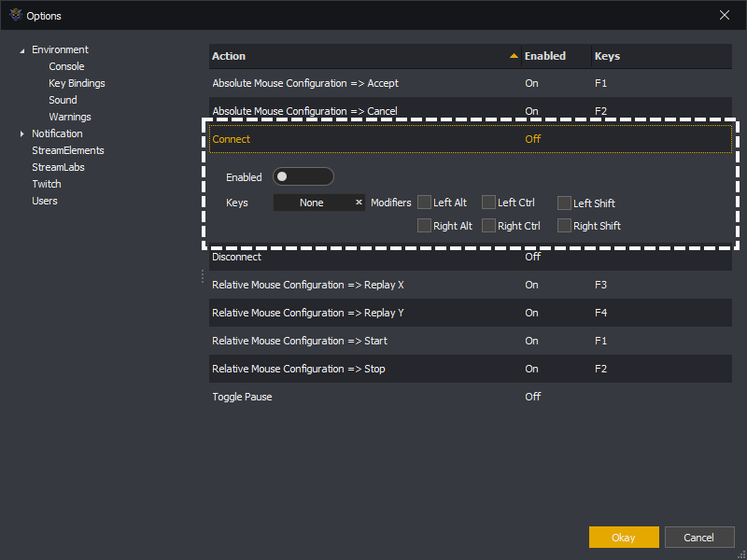Toggle the Enabled switch for Connect

[x=303, y=176]
